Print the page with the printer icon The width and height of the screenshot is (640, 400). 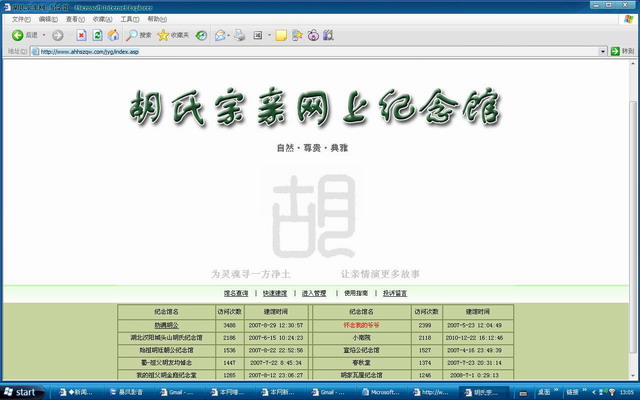point(240,36)
